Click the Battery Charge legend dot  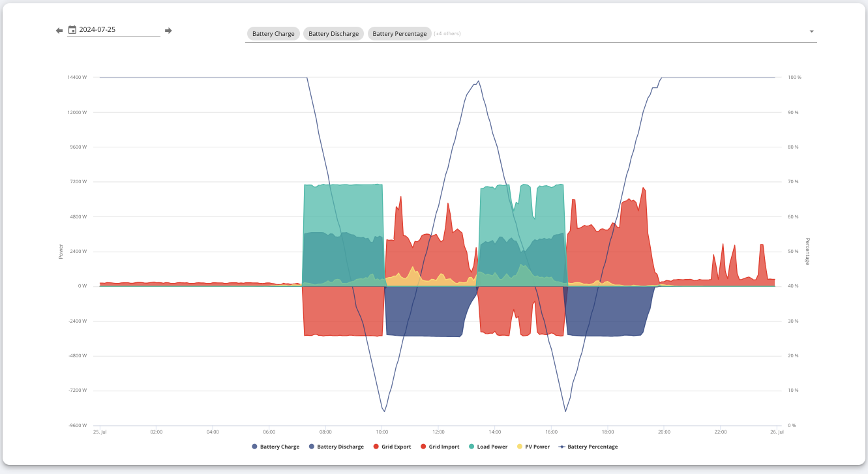(255, 447)
